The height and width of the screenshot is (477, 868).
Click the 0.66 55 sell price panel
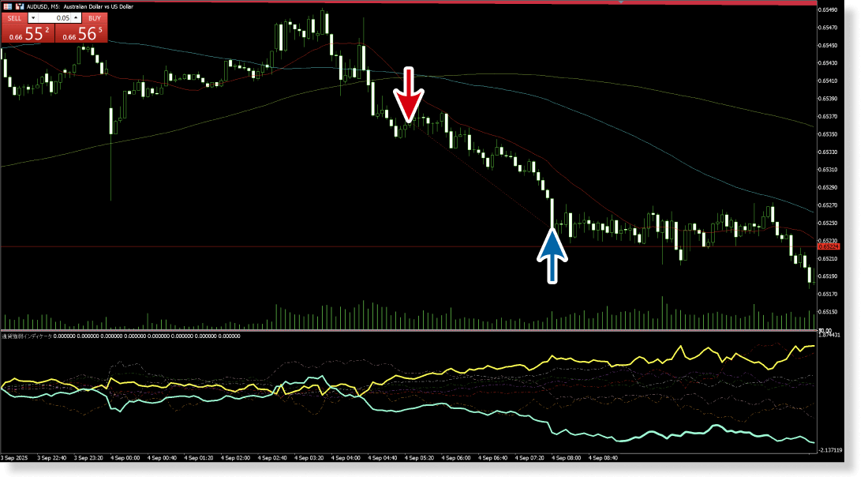[x=28, y=34]
